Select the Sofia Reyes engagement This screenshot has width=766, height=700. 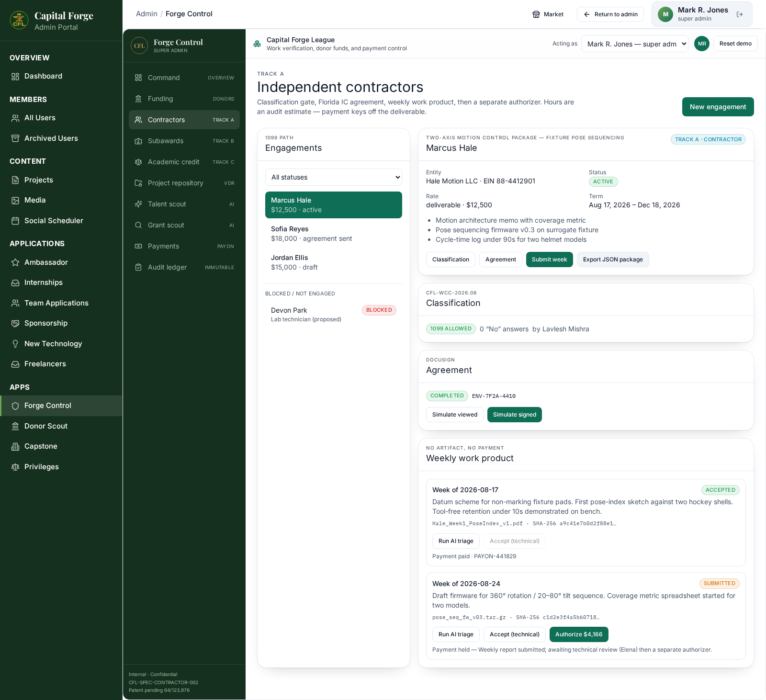pos(334,234)
